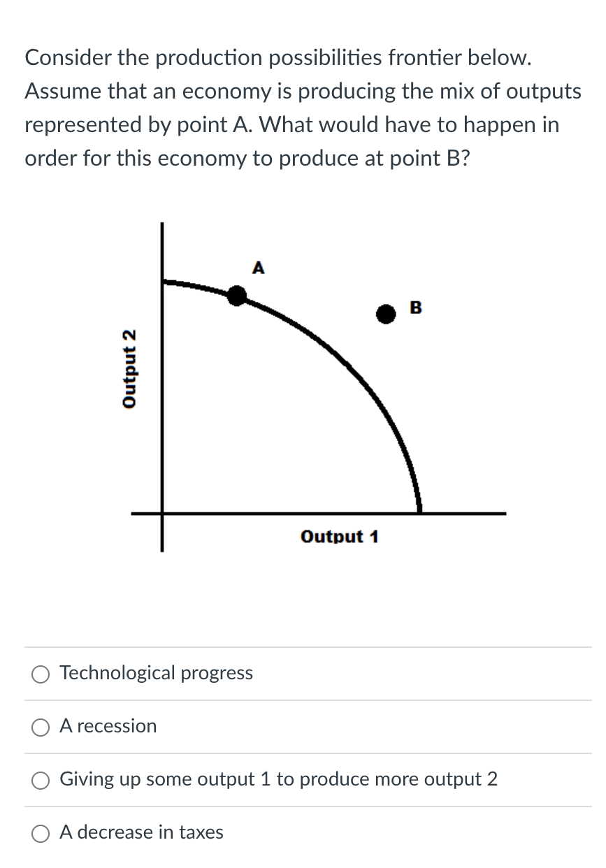Click the A decrease in taxes answer row
The height and width of the screenshot is (868, 606).
(x=141, y=833)
